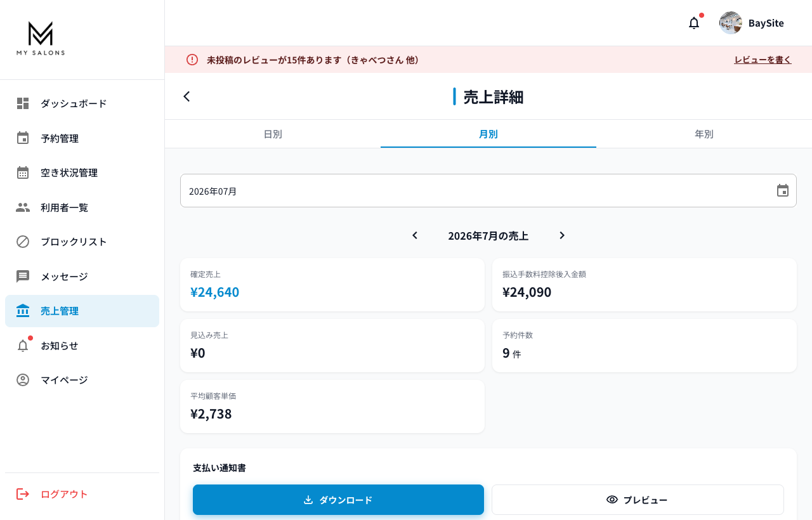
Task: Open 空き状況管理 in sidebar
Action: 82,172
